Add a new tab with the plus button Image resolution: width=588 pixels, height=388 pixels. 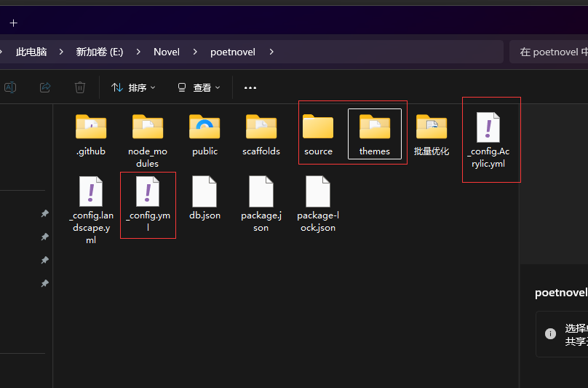[13, 23]
